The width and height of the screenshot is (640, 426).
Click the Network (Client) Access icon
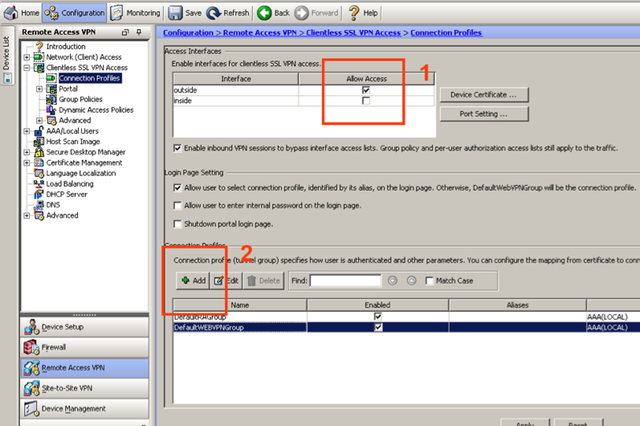tap(39, 57)
